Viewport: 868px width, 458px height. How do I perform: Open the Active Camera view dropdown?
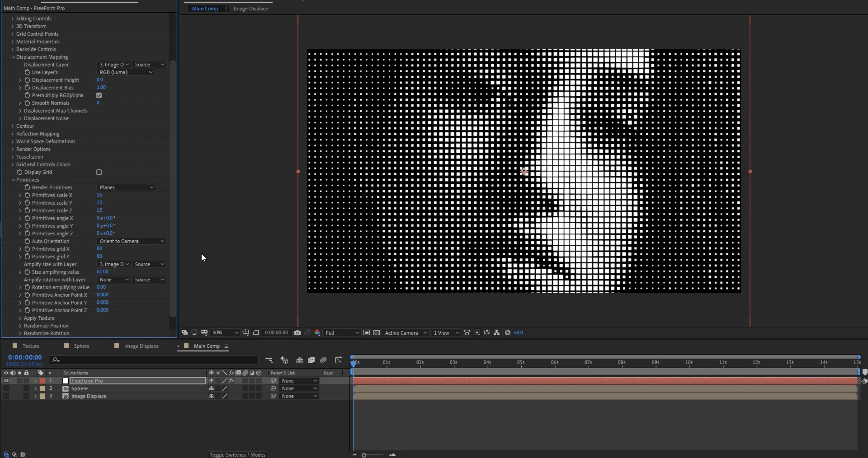coord(405,333)
